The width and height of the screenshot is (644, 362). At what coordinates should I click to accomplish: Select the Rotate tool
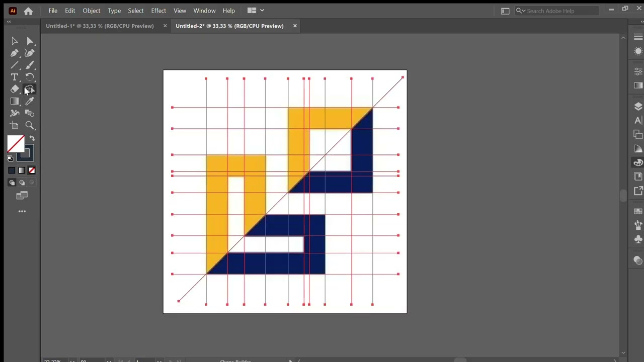point(30,77)
